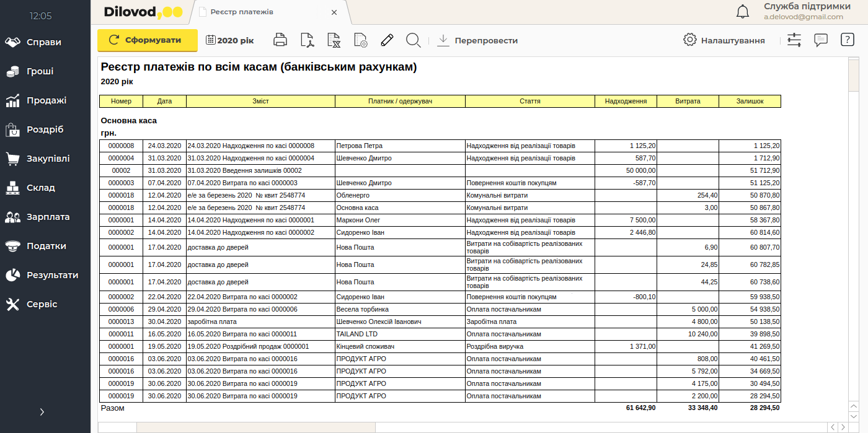Click the заробітна плата entry
Viewport: 868px width, 433px height.
coord(261,321)
